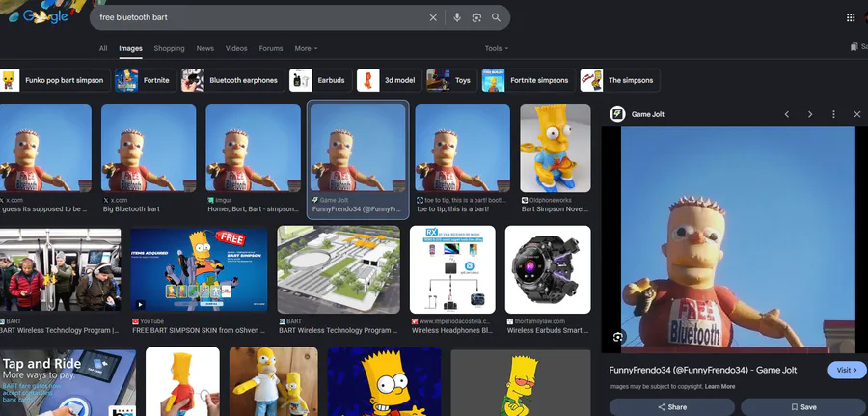Viewport: 868px width, 416px height.
Task: Open the Google apps grid
Action: [x=851, y=17]
